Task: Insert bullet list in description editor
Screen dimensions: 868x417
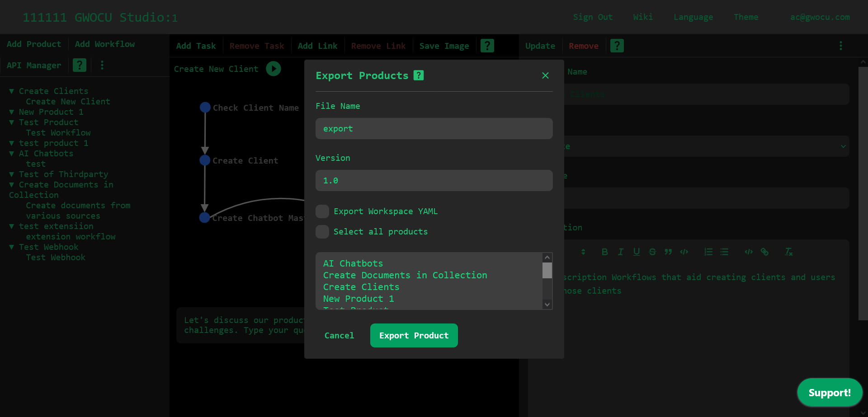Action: click(724, 252)
